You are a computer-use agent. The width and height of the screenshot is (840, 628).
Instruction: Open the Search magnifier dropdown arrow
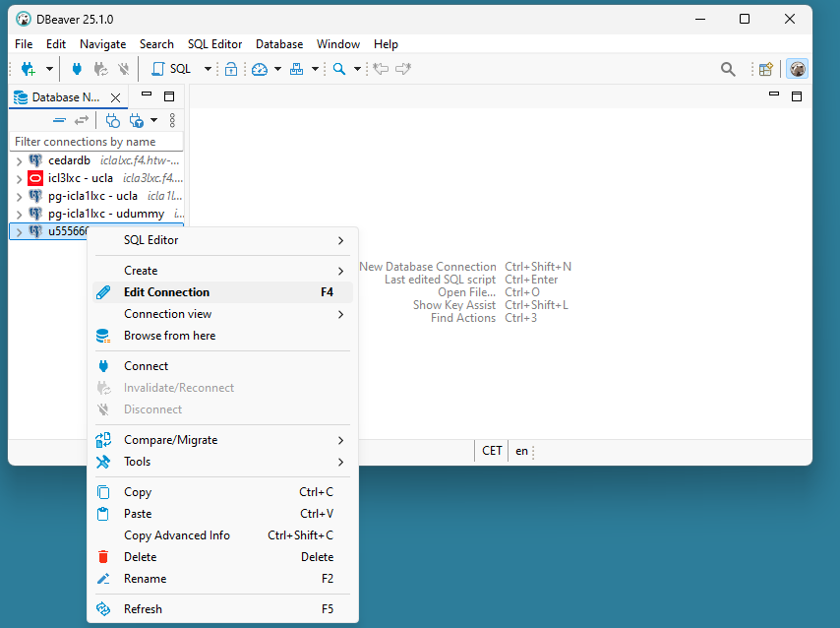(357, 69)
